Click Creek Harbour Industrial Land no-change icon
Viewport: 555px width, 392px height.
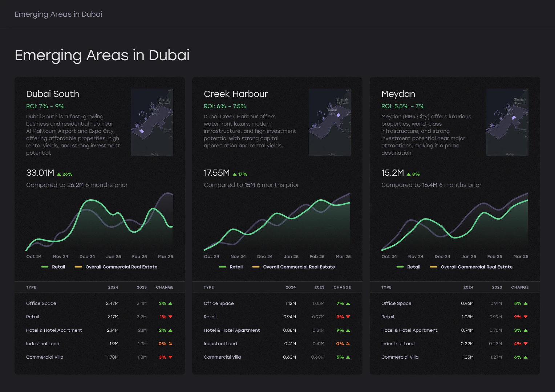[348, 344]
